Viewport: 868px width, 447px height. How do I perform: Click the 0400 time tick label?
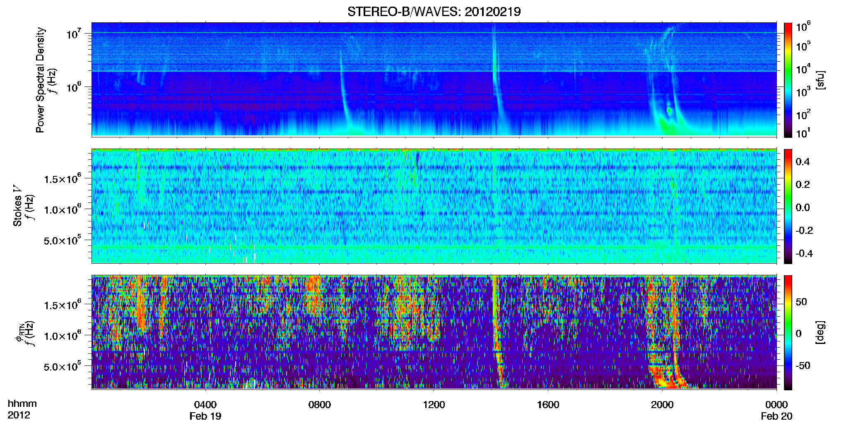point(205,405)
